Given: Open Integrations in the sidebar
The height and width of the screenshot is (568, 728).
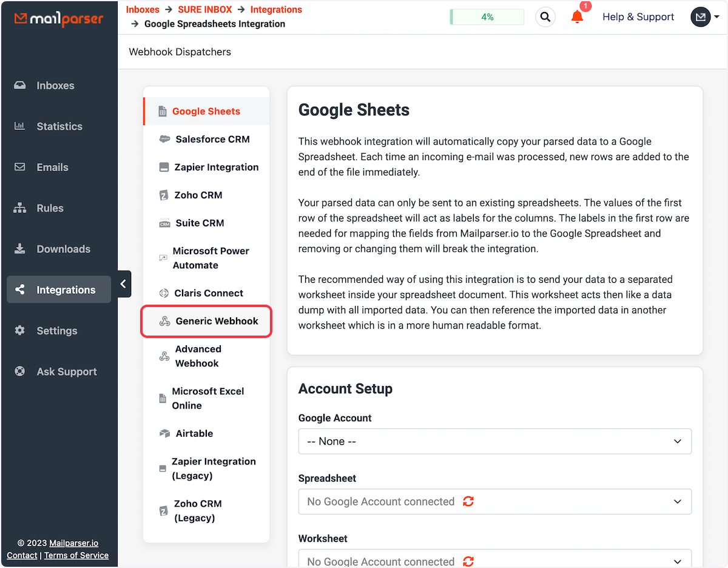Looking at the screenshot, I should pos(59,289).
